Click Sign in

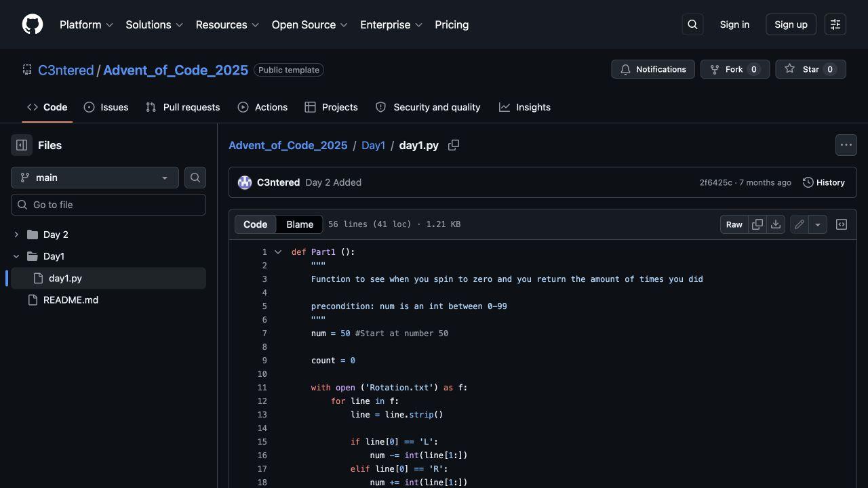(734, 24)
